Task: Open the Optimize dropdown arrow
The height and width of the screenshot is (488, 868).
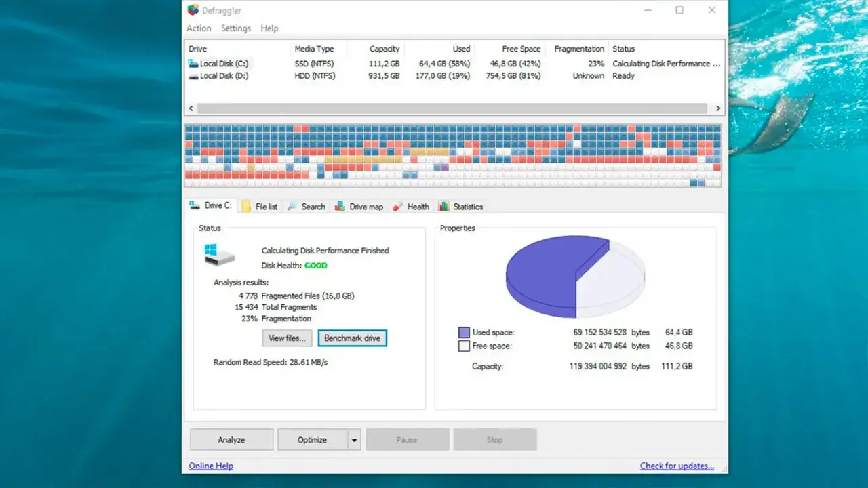Action: 353,440
